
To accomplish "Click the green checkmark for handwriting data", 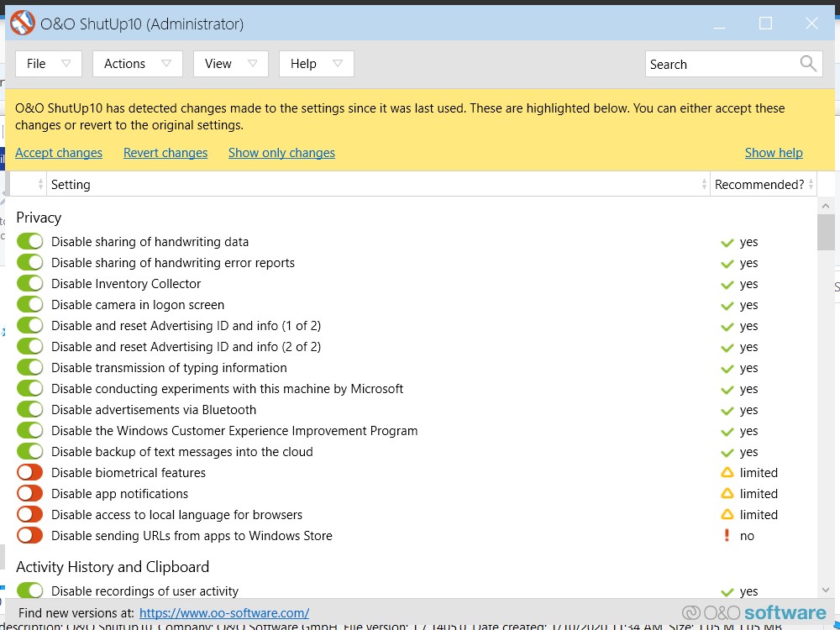I will tap(727, 243).
